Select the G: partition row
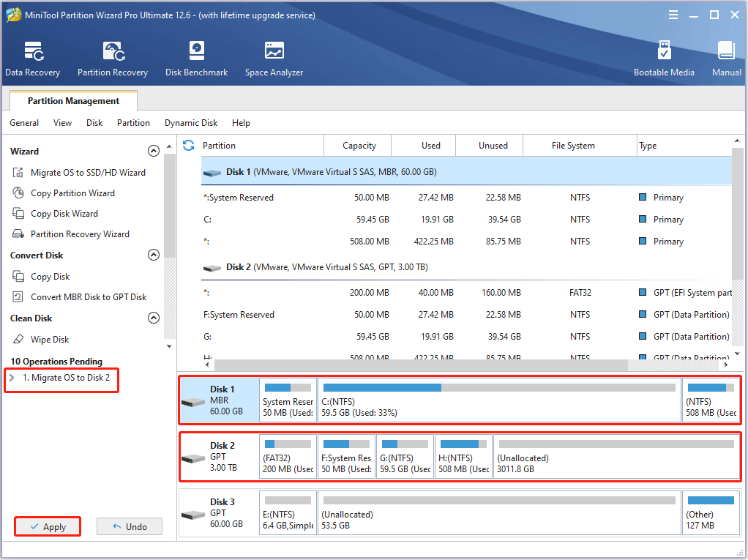748x560 pixels. click(x=466, y=337)
